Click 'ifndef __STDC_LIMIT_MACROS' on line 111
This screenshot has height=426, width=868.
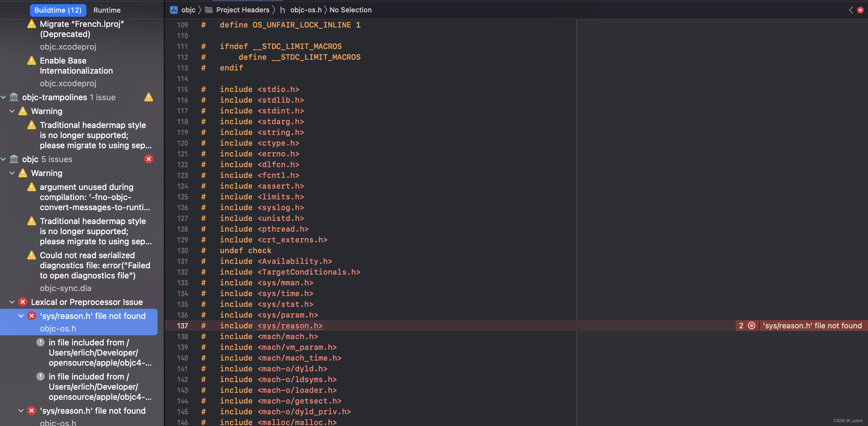coord(281,46)
